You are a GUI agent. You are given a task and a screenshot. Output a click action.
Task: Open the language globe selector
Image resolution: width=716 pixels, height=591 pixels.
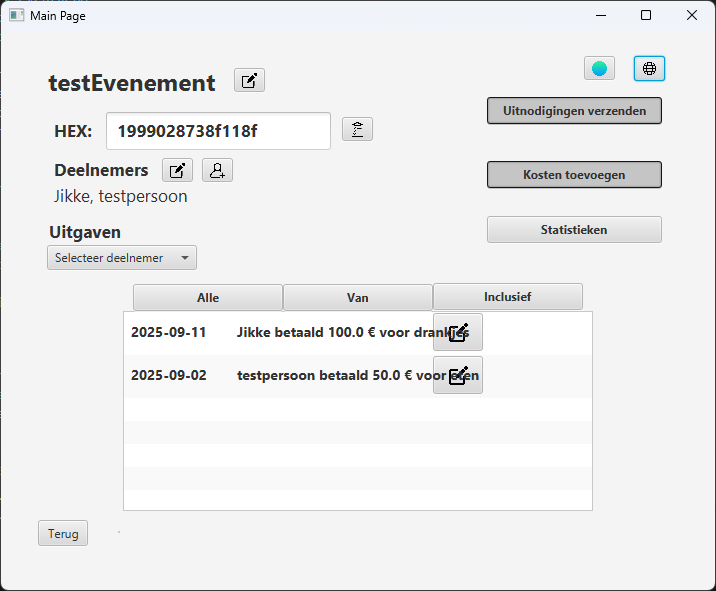point(649,68)
